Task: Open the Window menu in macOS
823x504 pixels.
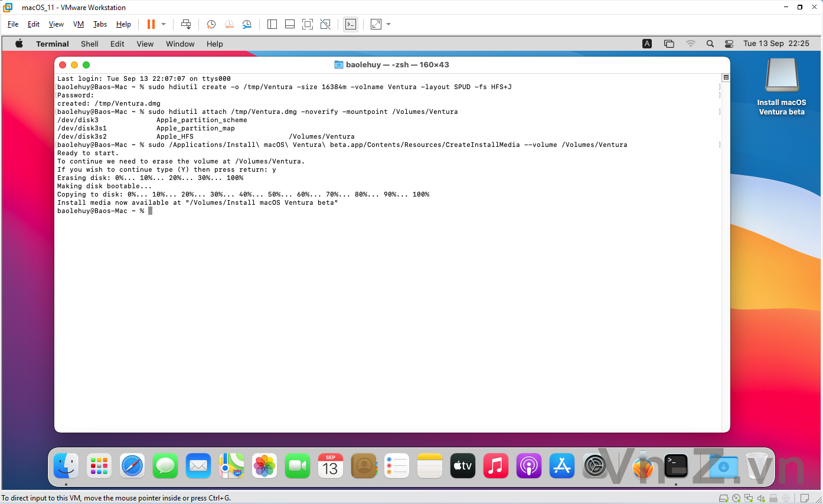Action: click(x=180, y=44)
